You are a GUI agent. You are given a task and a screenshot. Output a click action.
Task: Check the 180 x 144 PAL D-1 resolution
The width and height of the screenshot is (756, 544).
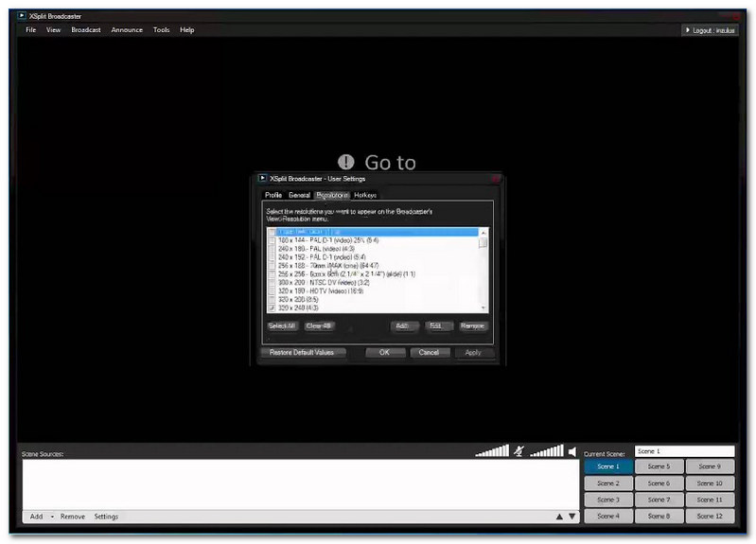point(272,240)
